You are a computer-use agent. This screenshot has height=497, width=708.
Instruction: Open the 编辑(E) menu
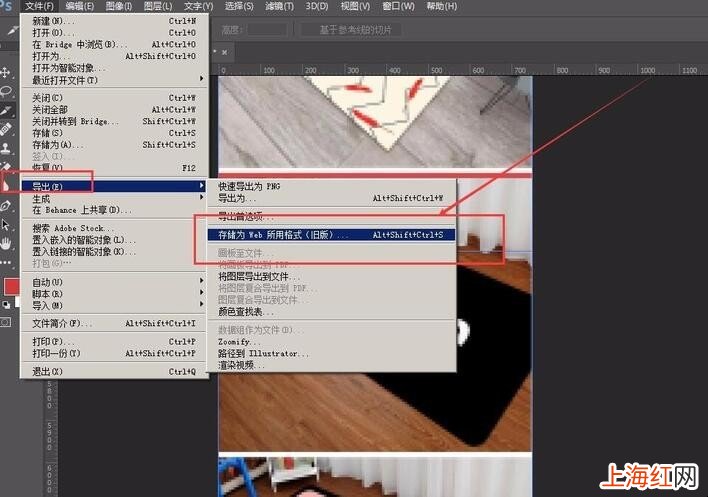tap(79, 6)
